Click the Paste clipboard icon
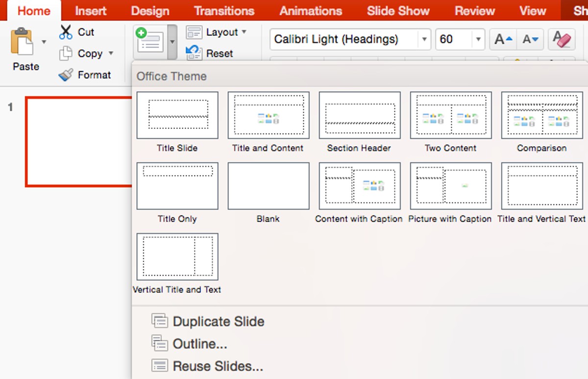 click(x=22, y=42)
